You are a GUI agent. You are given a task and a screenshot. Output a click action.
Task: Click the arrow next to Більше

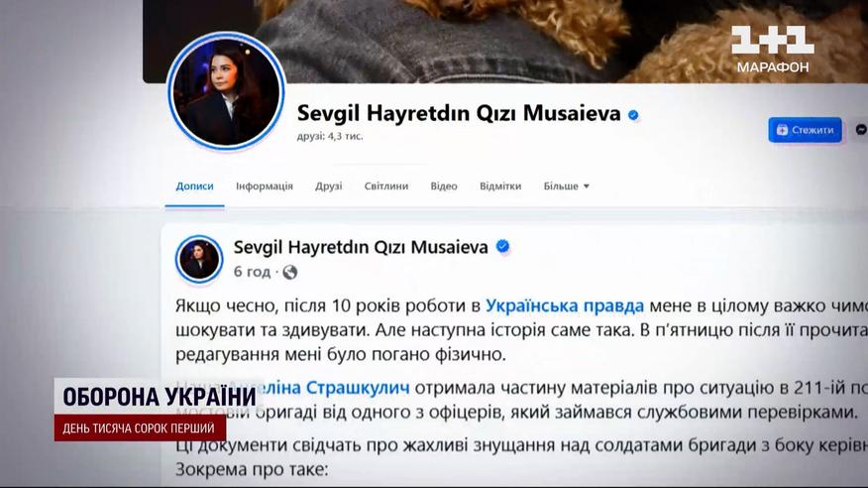coord(587,186)
